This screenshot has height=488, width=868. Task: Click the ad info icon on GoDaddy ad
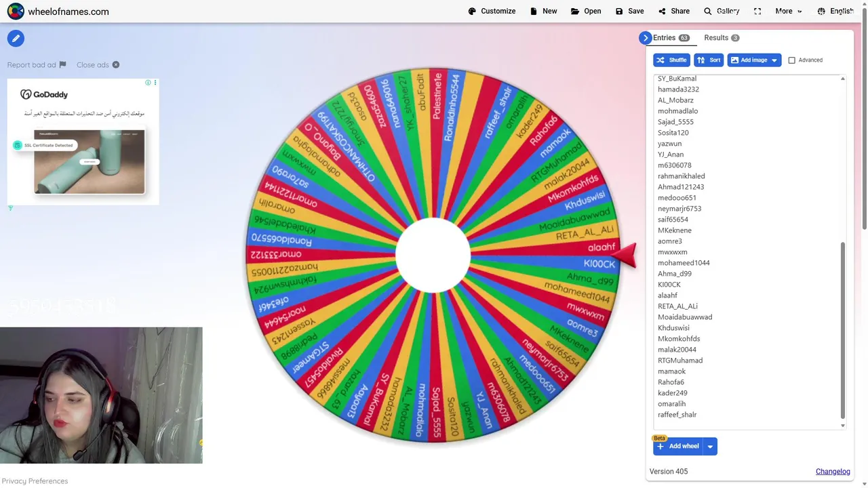pos(148,83)
